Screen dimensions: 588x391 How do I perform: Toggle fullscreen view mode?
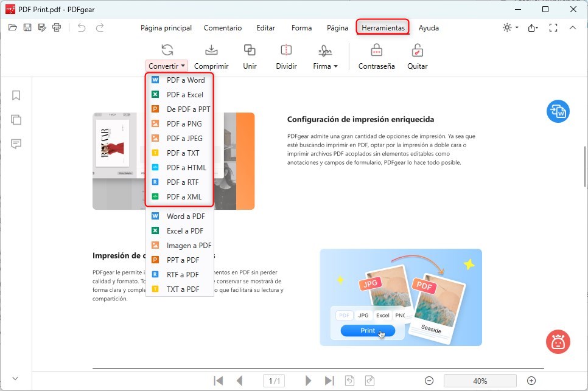pos(553,27)
